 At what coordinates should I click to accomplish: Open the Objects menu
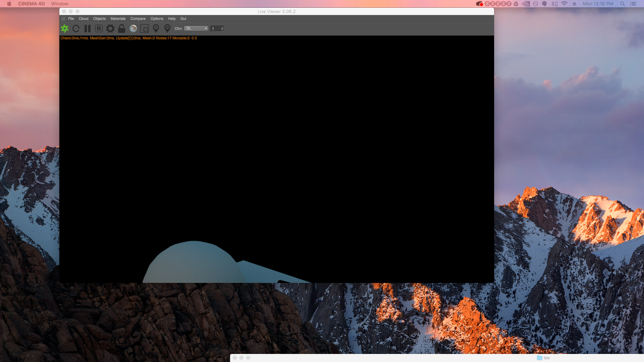point(99,19)
